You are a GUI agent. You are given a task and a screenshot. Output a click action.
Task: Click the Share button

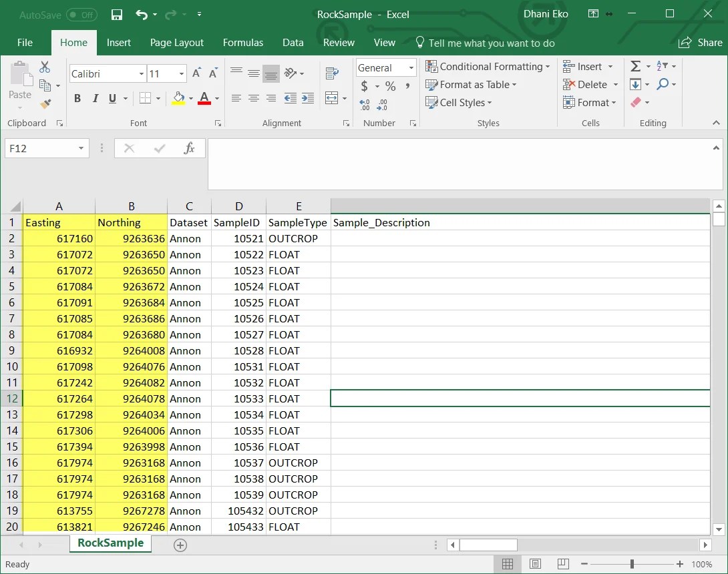700,43
